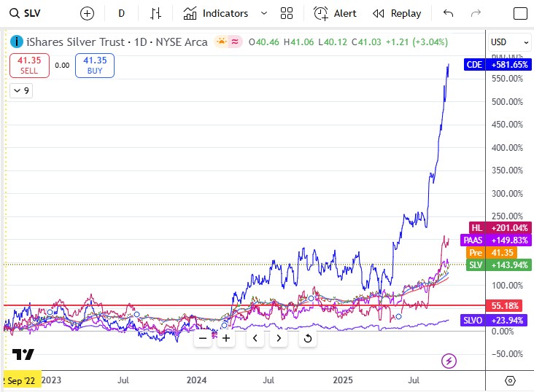Open the USD currency dropdown
This screenshot has width=534, height=392.
(x=508, y=42)
